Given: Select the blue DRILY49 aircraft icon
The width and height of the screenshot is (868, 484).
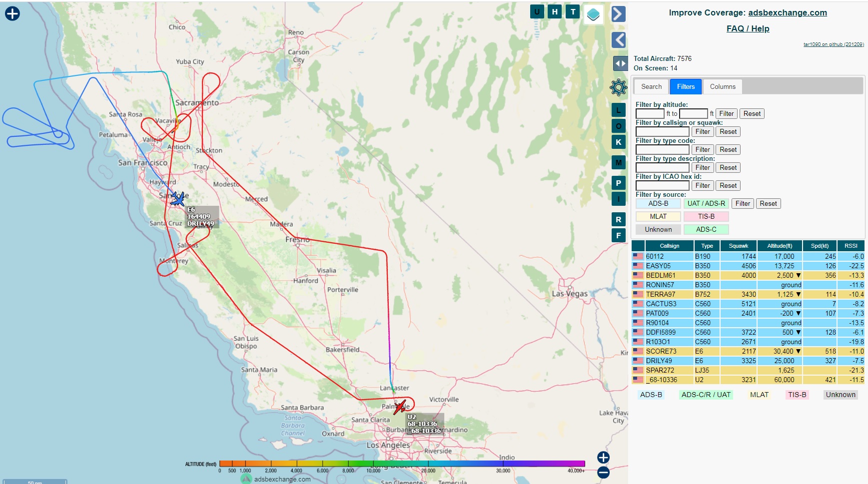Looking at the screenshot, I should [x=177, y=199].
